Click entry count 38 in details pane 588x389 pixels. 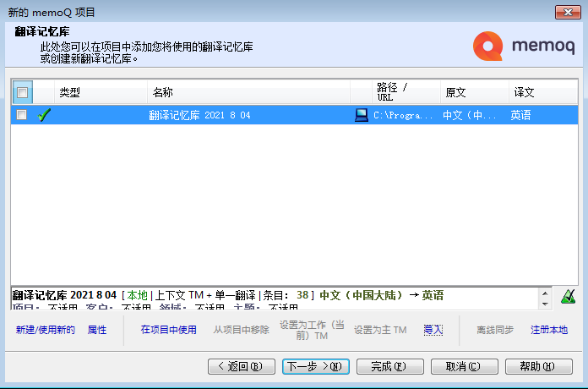pos(302,295)
